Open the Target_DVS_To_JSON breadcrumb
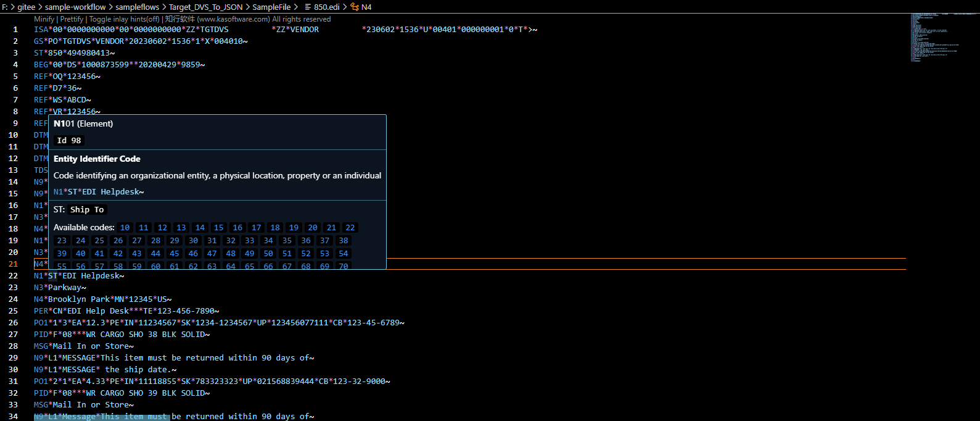 point(206,7)
